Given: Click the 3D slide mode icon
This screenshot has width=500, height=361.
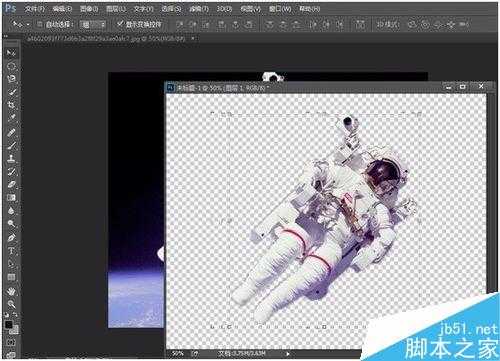Looking at the screenshot, I should point(451,24).
